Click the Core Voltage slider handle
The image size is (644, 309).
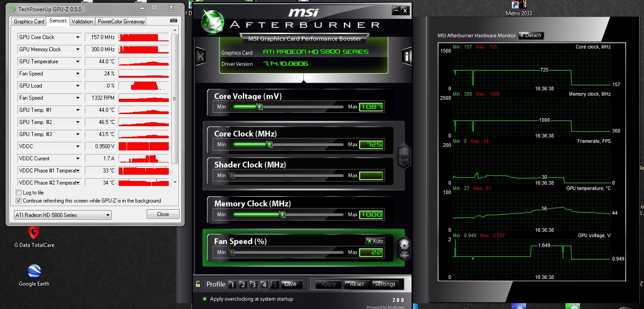click(x=259, y=107)
